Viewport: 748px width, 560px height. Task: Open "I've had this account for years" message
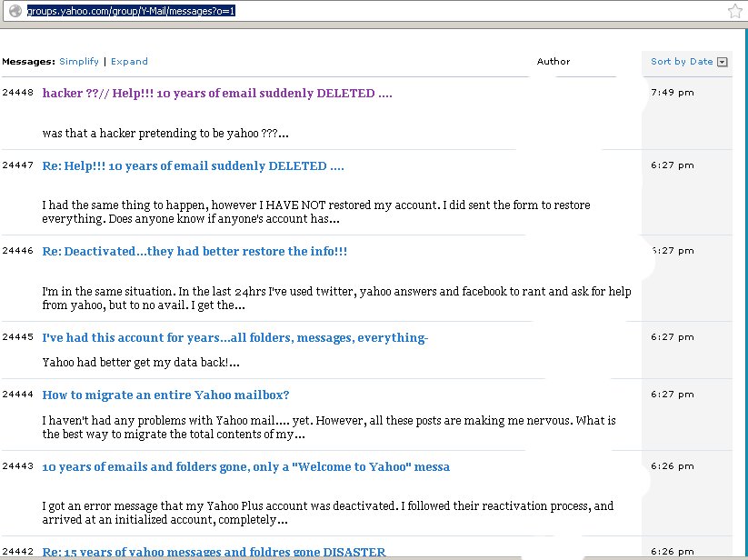234,338
